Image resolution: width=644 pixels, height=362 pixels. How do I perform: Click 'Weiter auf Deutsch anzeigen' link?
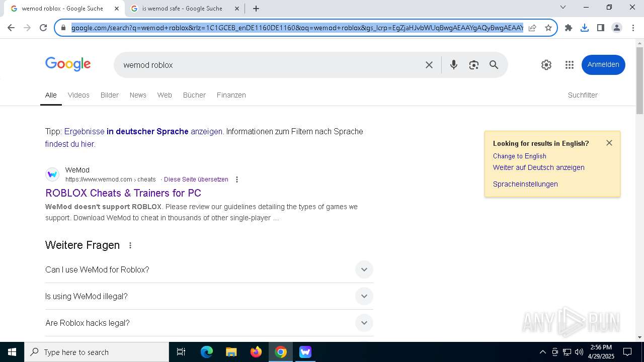pos(539,167)
